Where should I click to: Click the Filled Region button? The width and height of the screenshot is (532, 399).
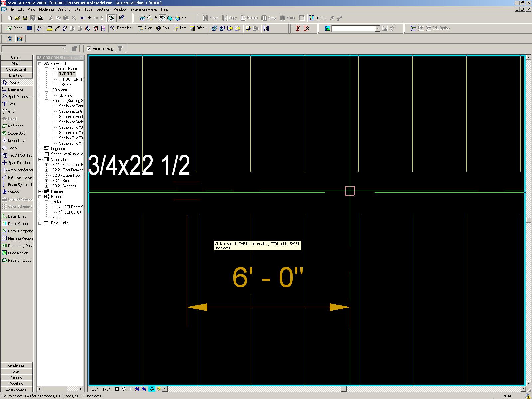click(18, 253)
